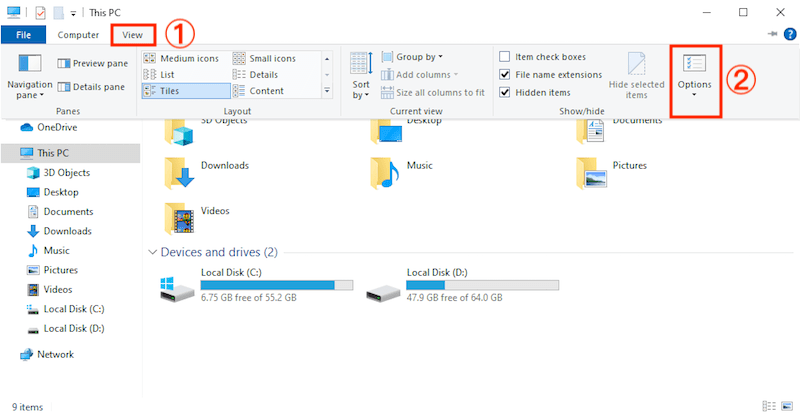This screenshot has height=417, width=800.
Task: Uncheck Hidden items checkbox
Action: [505, 92]
